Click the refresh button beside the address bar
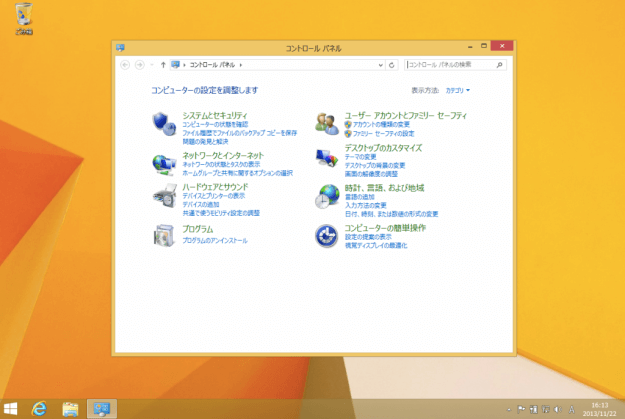 pyautogui.click(x=392, y=64)
